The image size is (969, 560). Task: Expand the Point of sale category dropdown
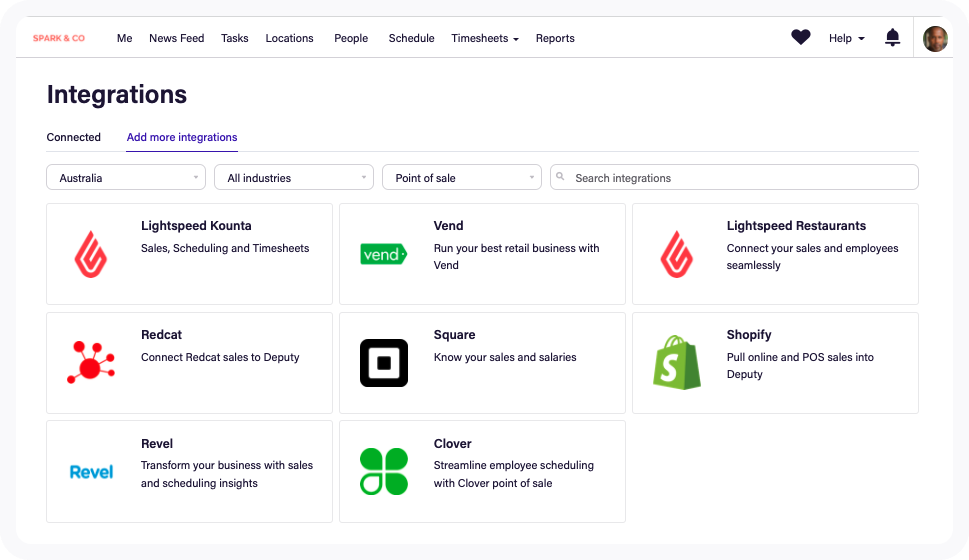[462, 178]
